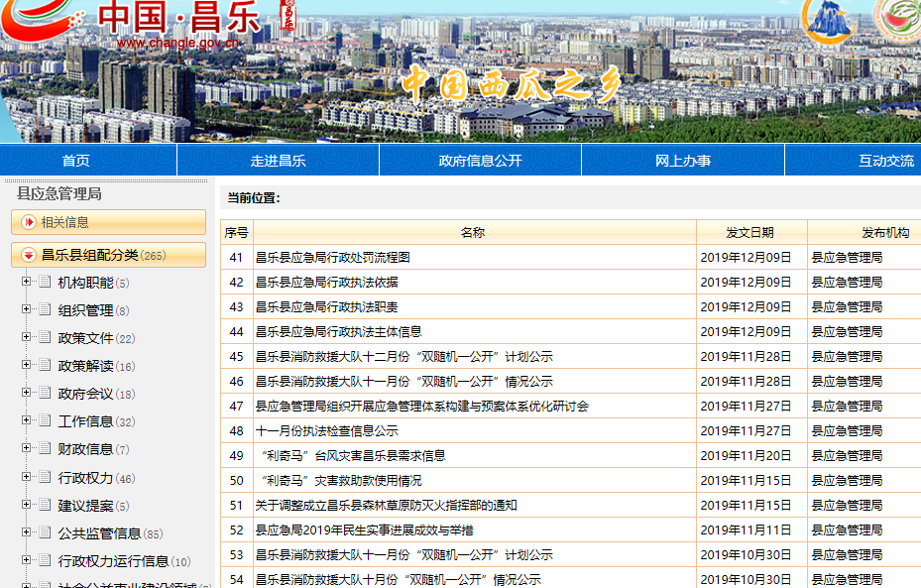Viewport: 921px width, 588px height.
Task: Expand the 组织管理 tree node
Action: click(26, 310)
